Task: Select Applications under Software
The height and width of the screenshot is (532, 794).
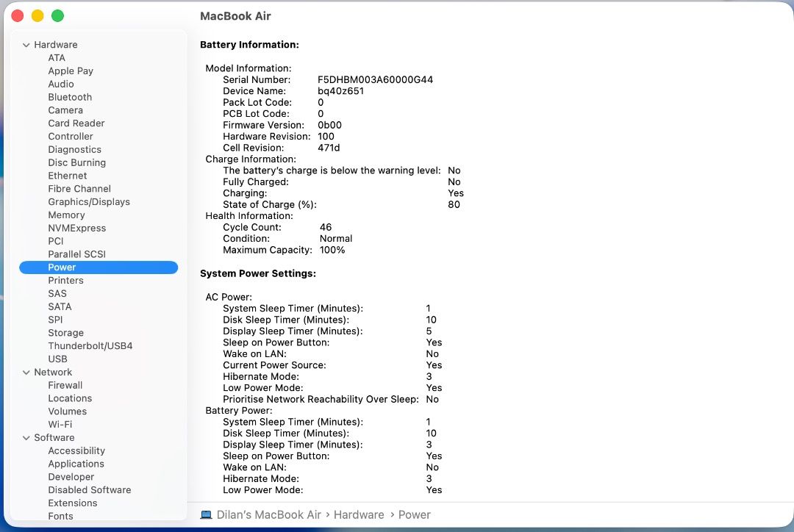Action: pos(76,464)
